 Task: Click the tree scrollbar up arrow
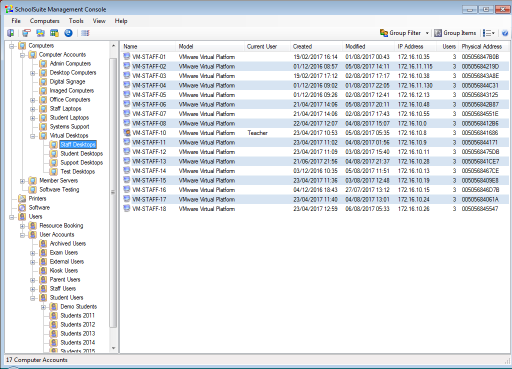click(113, 45)
